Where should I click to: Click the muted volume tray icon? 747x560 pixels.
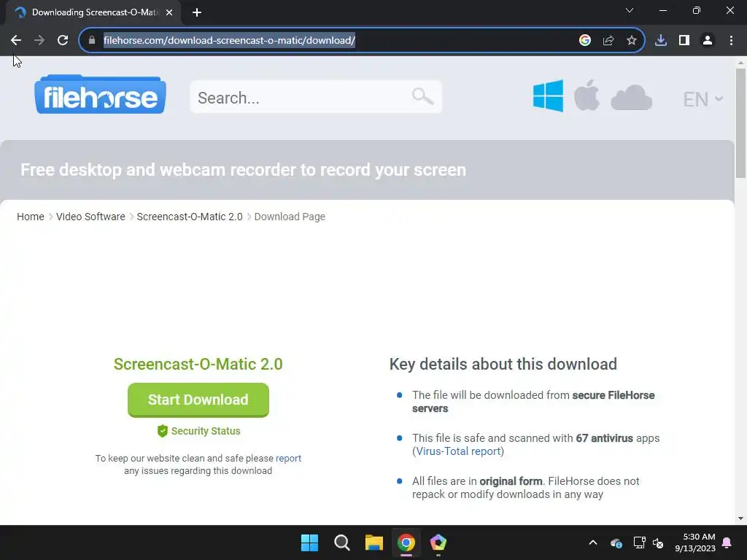pyautogui.click(x=658, y=542)
